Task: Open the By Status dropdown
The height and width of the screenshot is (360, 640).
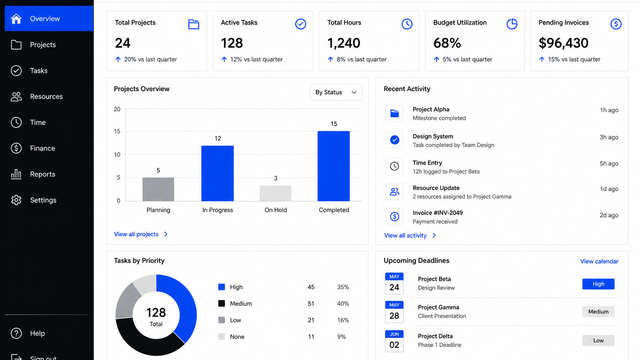Action: [336, 93]
